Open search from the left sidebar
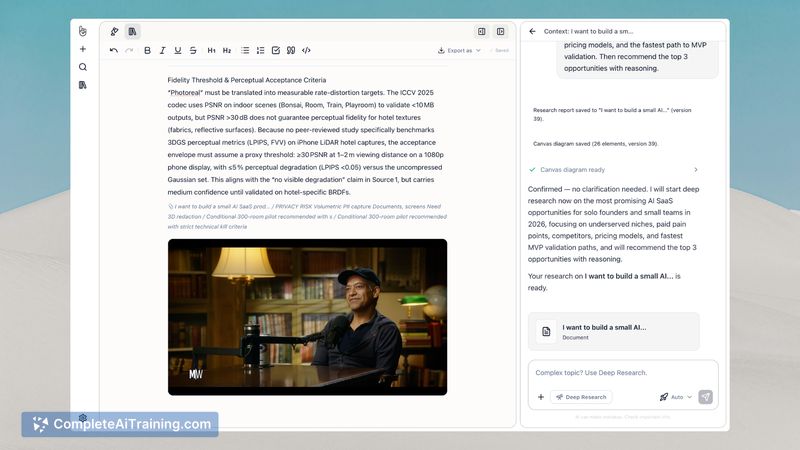Image resolution: width=800 pixels, height=450 pixels. pos(83,67)
